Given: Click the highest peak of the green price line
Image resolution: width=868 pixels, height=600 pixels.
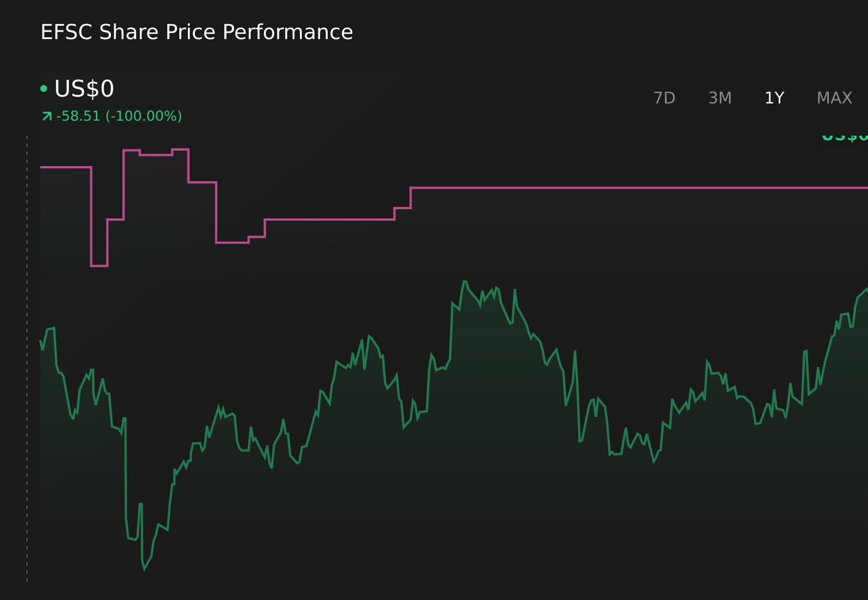Looking at the screenshot, I should point(464,281).
